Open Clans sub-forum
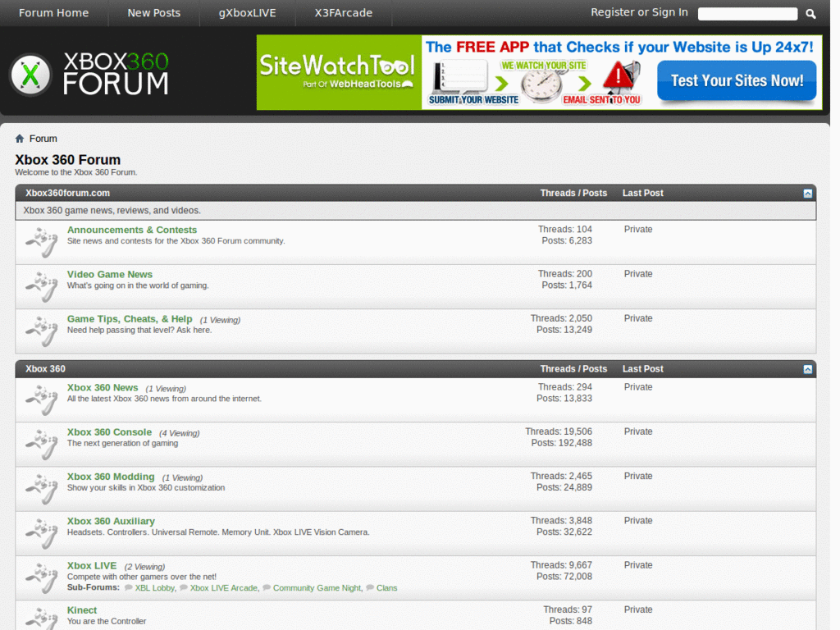 tap(387, 588)
